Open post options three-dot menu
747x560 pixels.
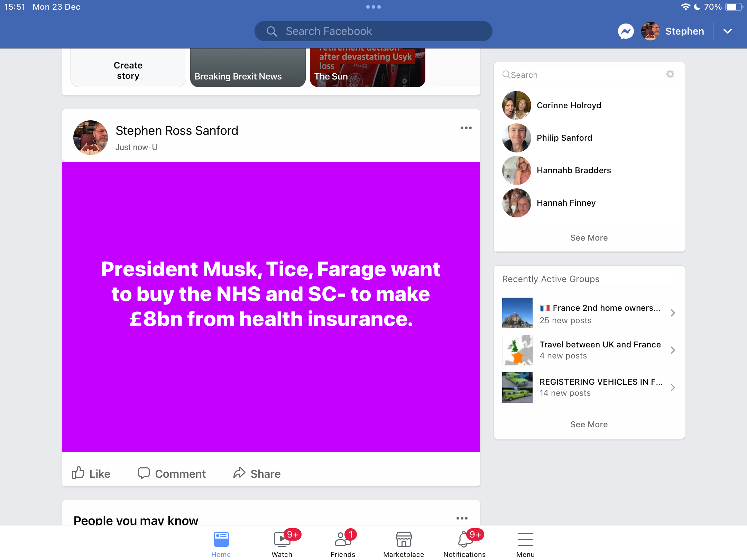click(466, 128)
